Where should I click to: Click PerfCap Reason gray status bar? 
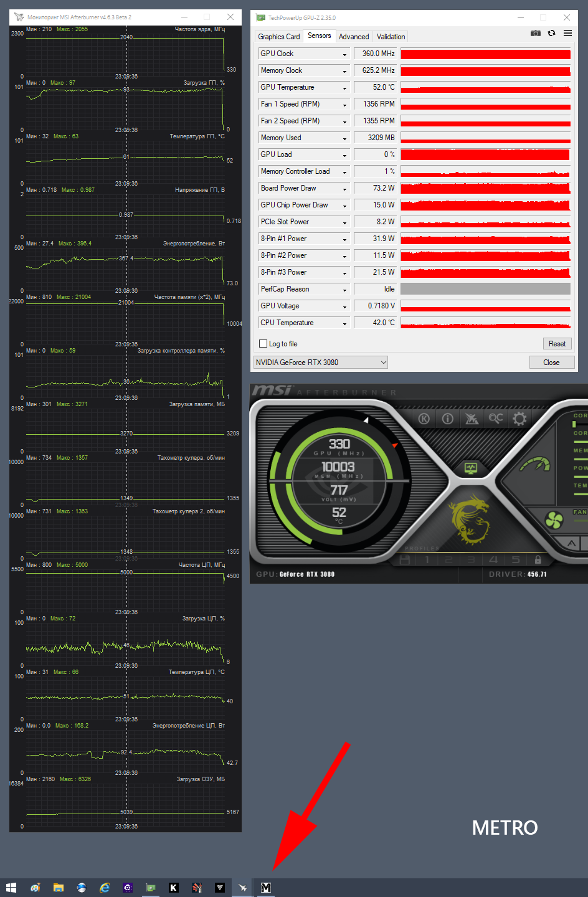point(485,289)
